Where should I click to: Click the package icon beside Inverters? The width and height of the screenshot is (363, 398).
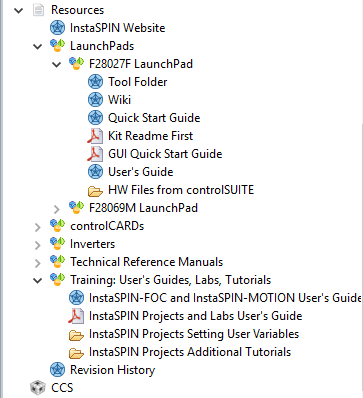pyautogui.click(x=57, y=244)
